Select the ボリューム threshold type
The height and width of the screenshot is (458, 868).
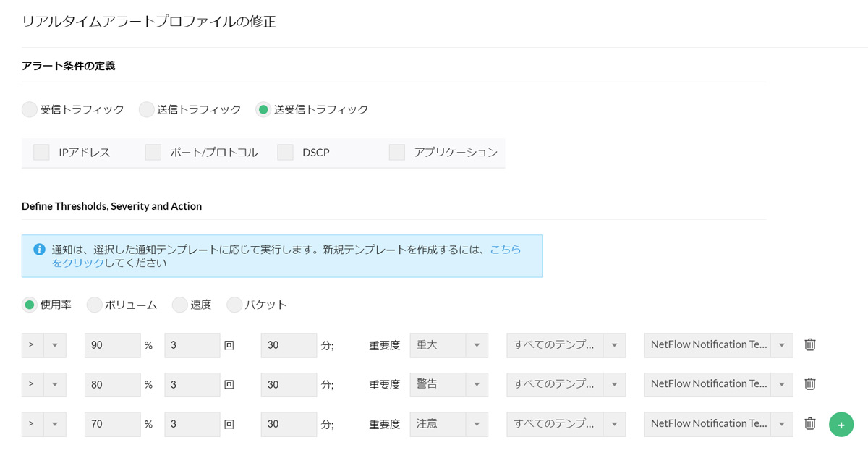[x=95, y=305]
